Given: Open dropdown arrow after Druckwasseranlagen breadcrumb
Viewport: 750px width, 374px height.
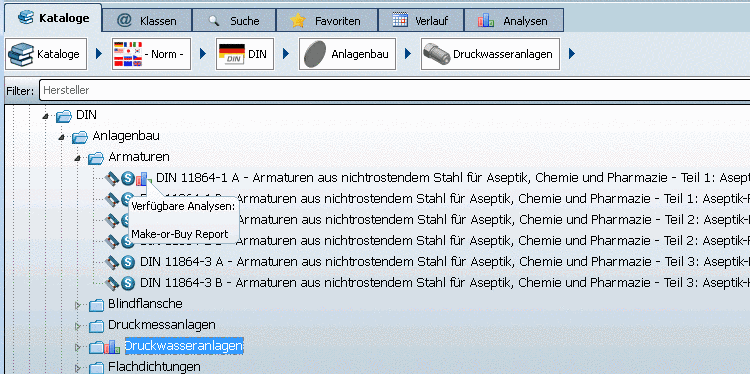Looking at the screenshot, I should coord(572,54).
